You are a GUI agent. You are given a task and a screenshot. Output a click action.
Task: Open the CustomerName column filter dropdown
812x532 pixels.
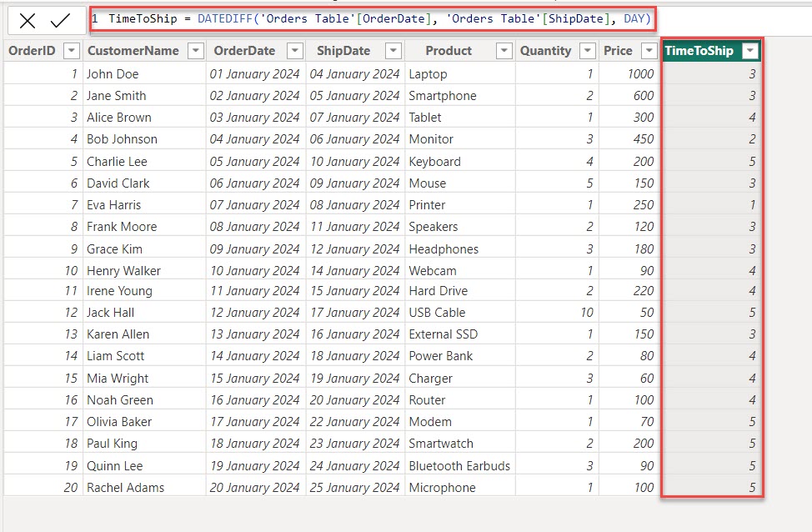(196, 51)
